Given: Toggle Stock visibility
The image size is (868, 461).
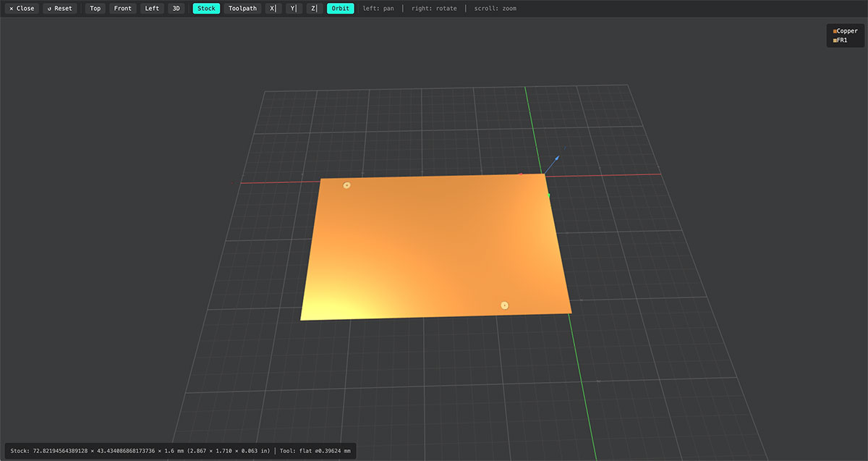Looking at the screenshot, I should pyautogui.click(x=206, y=9).
